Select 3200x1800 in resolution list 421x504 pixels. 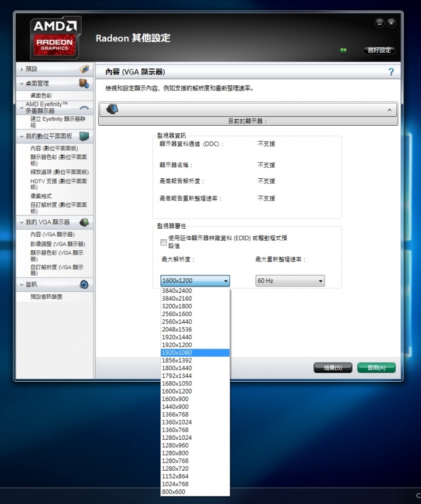pyautogui.click(x=195, y=306)
